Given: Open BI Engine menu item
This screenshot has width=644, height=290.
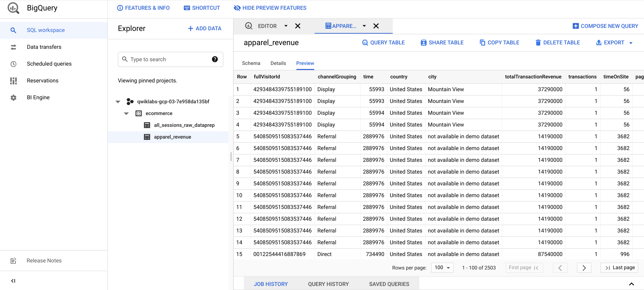Looking at the screenshot, I should 54,98.
